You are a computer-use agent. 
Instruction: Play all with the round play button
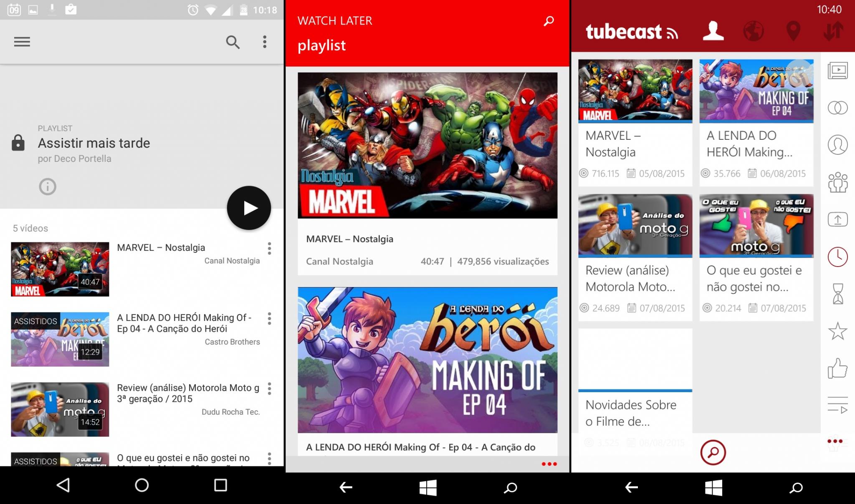pos(249,208)
